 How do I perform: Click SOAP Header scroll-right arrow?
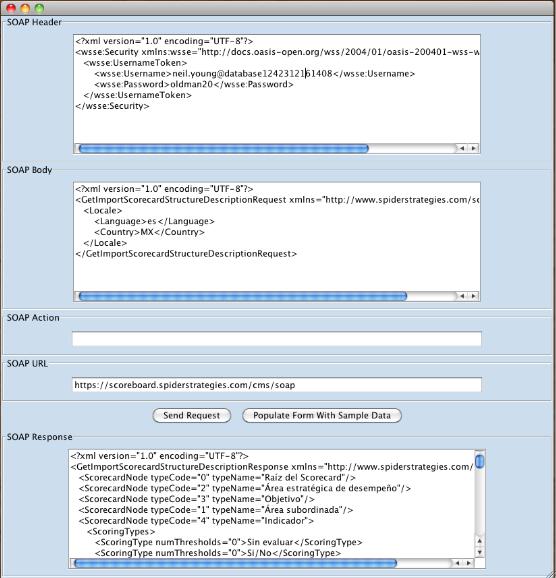pyautogui.click(x=474, y=148)
